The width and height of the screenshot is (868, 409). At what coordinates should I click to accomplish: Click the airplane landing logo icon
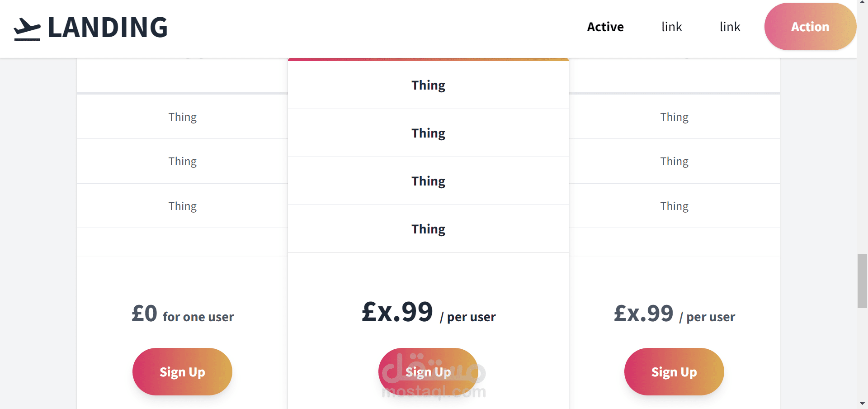[27, 29]
